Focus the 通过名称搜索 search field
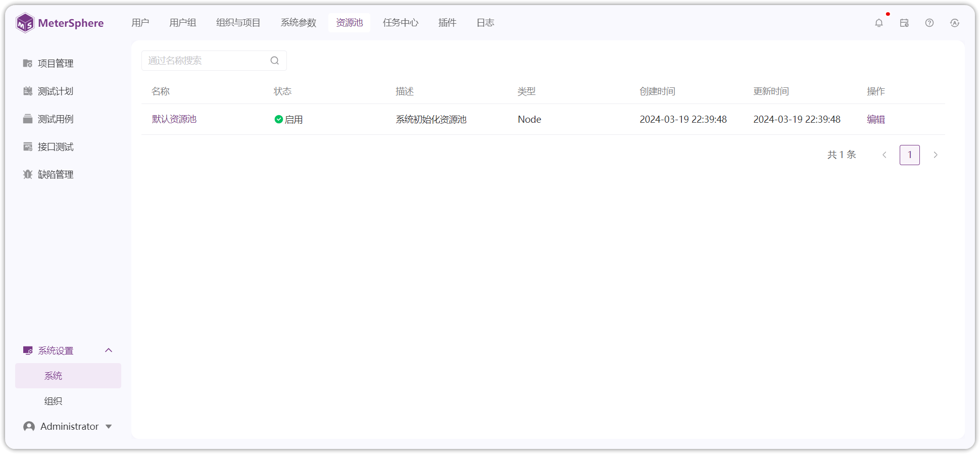980x454 pixels. click(214, 61)
